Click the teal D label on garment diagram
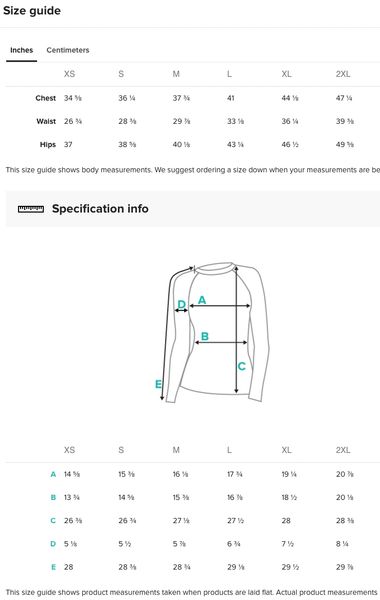 coord(182,305)
